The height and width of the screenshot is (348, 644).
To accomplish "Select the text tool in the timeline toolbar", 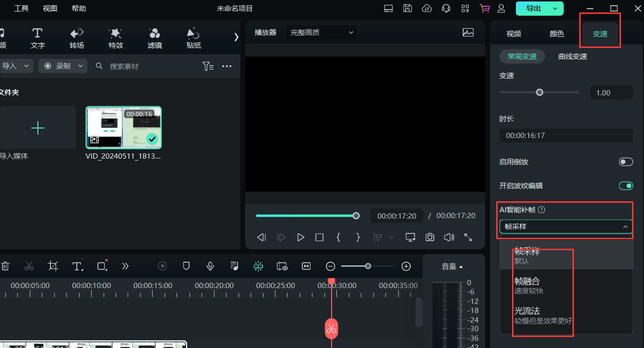I will tap(77, 266).
